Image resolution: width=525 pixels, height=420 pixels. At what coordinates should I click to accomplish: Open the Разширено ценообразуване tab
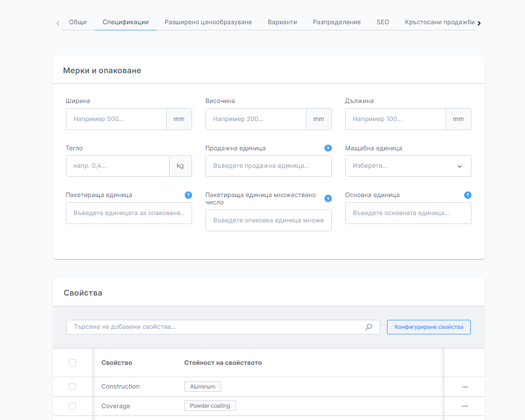pos(208,23)
